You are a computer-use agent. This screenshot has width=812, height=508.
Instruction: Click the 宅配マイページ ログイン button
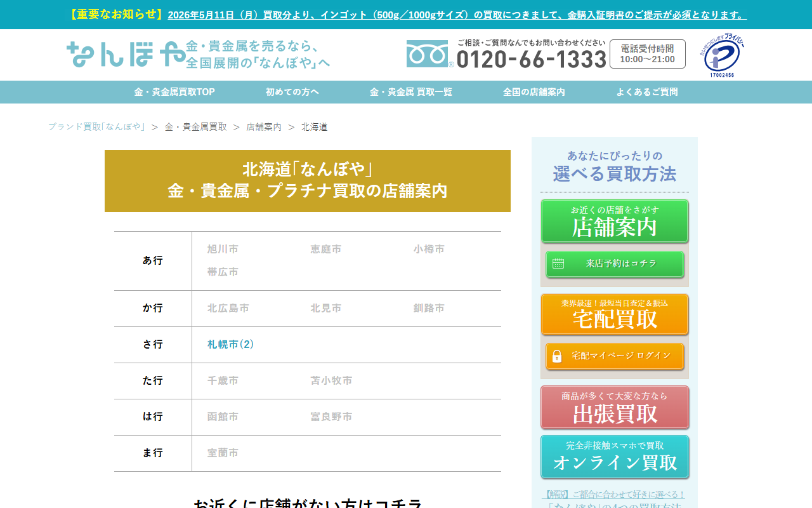coord(615,356)
